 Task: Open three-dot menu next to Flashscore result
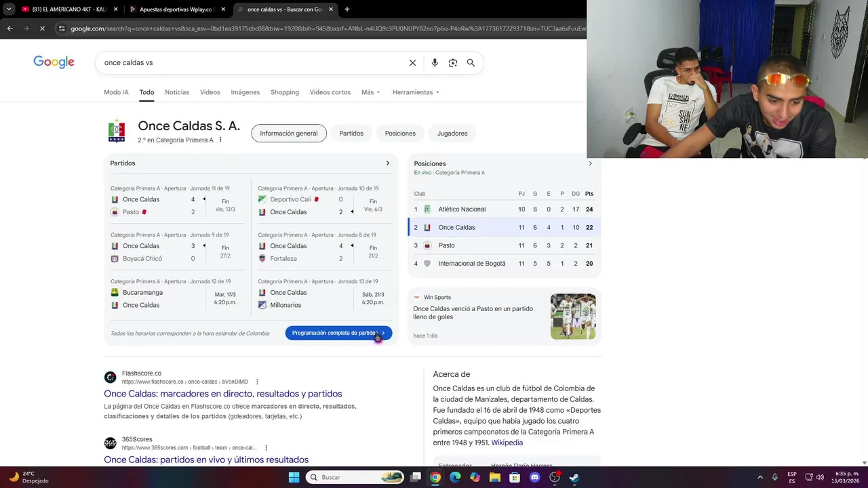pyautogui.click(x=257, y=382)
